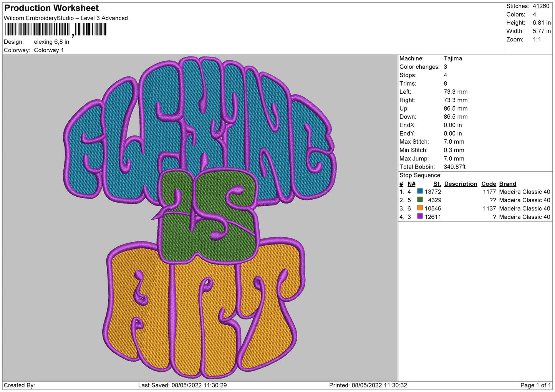
Task: Click the Stitches value 41260
Action: (x=541, y=6)
